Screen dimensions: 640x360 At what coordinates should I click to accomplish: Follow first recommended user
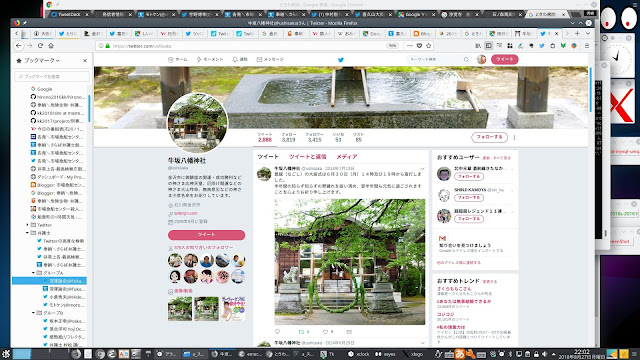tap(469, 177)
